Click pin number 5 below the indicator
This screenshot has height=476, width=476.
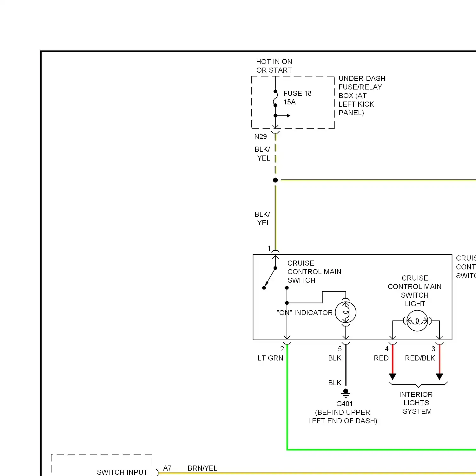tap(340, 349)
